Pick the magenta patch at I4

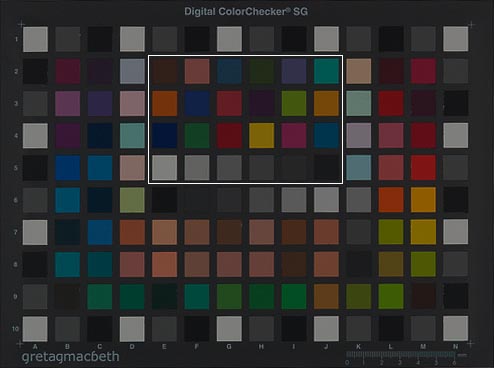pos(294,135)
